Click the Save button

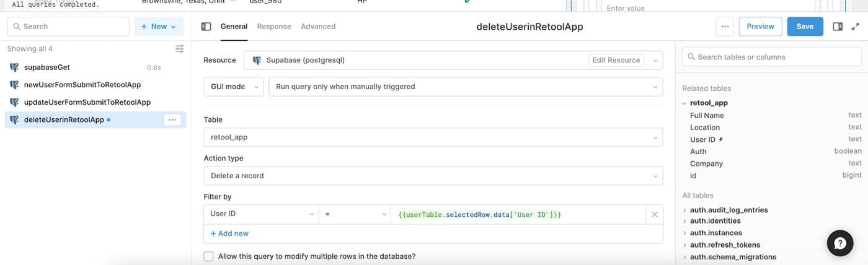[x=805, y=27]
